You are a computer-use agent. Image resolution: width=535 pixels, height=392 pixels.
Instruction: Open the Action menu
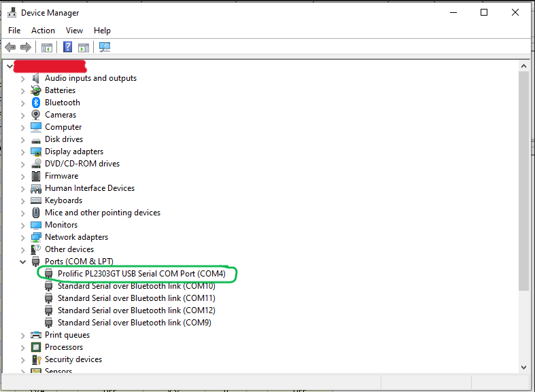point(43,31)
